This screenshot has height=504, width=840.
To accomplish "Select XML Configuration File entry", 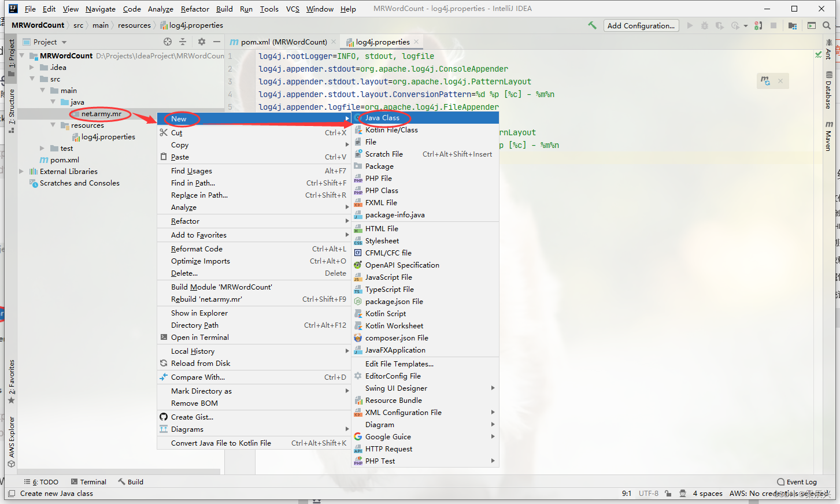I will pyautogui.click(x=425, y=413).
